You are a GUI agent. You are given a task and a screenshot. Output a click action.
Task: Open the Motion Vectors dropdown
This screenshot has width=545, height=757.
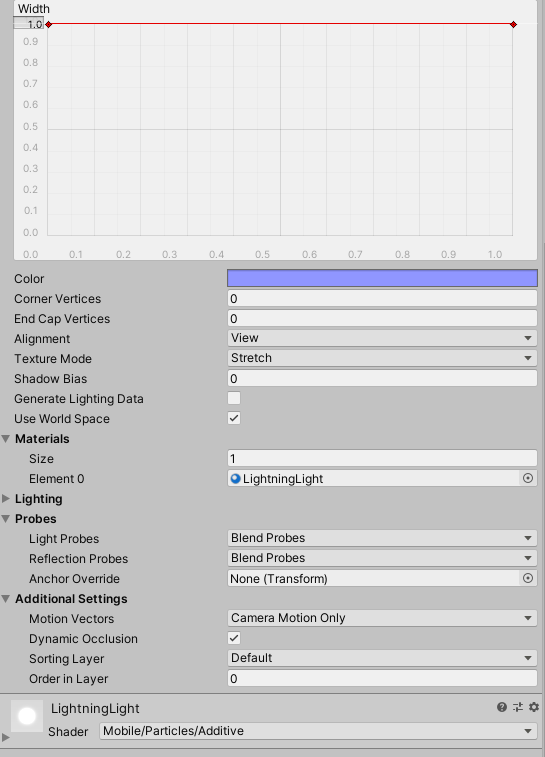382,618
